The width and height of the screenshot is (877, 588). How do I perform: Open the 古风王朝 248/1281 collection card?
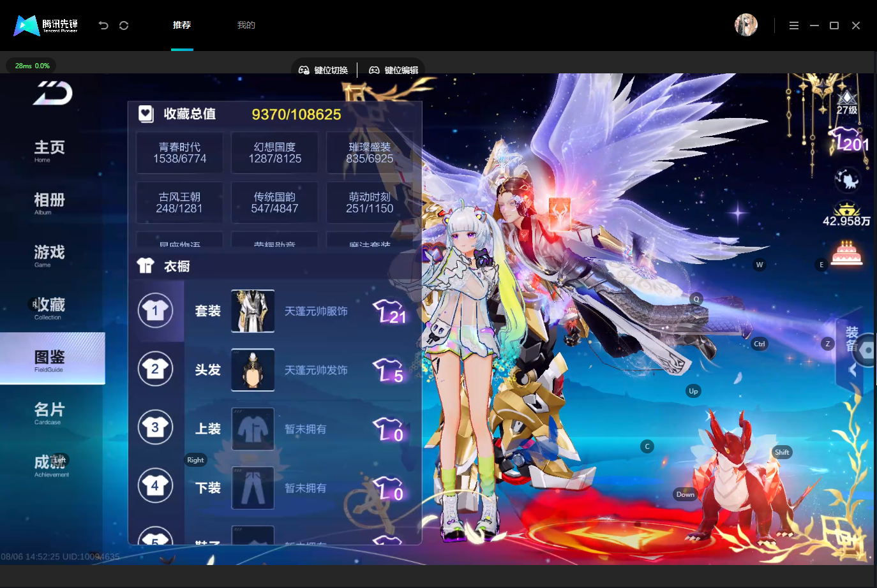[x=179, y=203]
